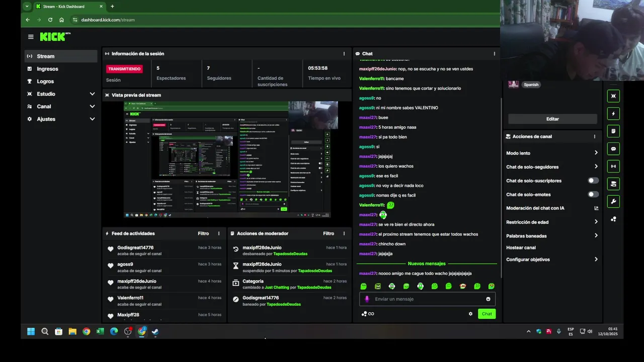This screenshot has height=362, width=644.
Task: Click the broadcast signal icon in right toolbar
Action: click(613, 166)
